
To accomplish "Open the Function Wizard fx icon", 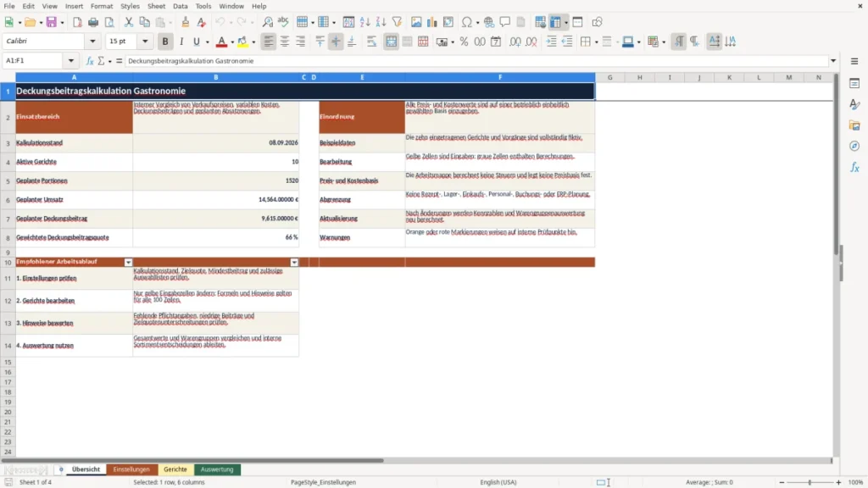I will (90, 61).
